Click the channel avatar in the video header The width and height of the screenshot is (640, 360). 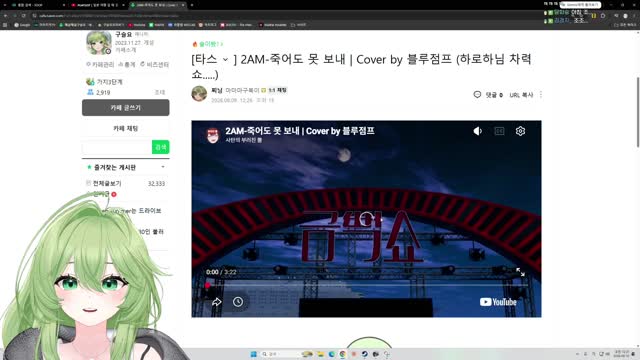point(213,135)
